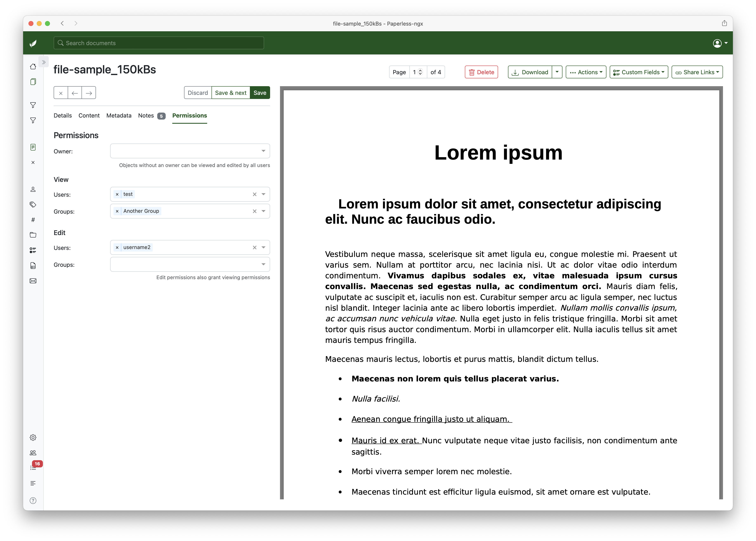Click the Mail envelope icon in sidebar
The height and width of the screenshot is (541, 756).
coord(33,281)
